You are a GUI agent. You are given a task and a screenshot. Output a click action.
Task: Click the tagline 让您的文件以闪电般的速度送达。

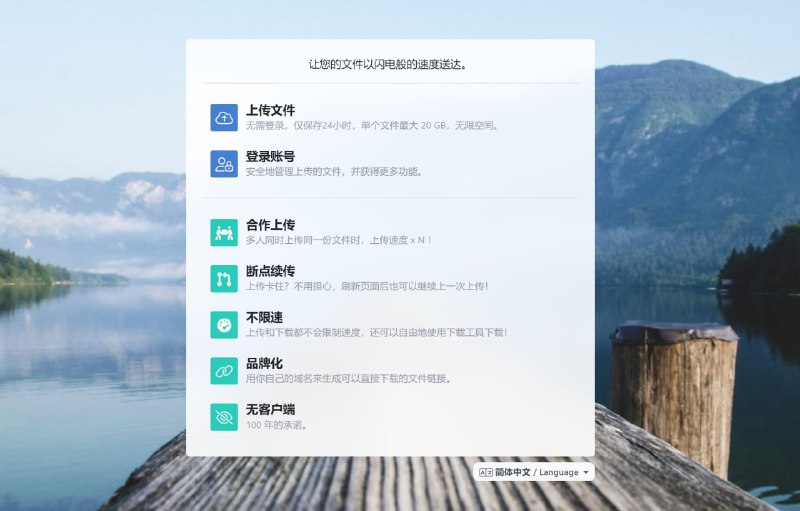tap(388, 65)
